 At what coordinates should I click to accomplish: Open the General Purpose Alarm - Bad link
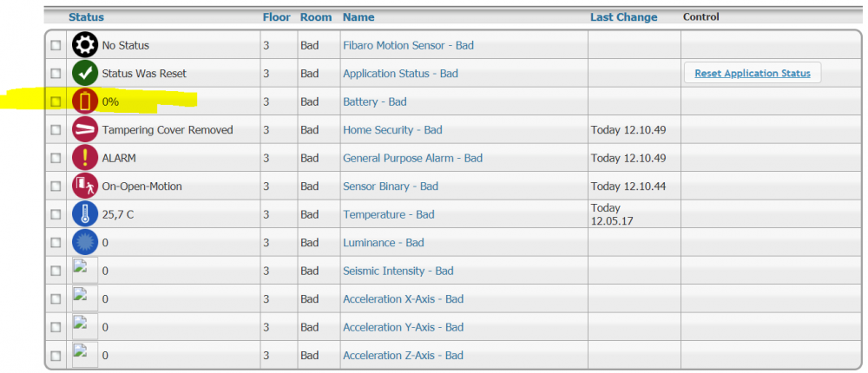coord(412,158)
